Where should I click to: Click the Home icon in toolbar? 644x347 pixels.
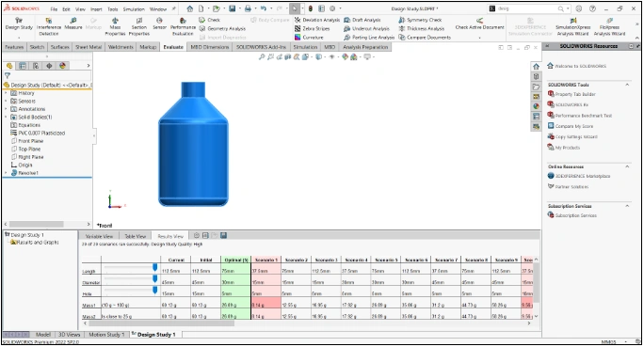coord(190,8)
